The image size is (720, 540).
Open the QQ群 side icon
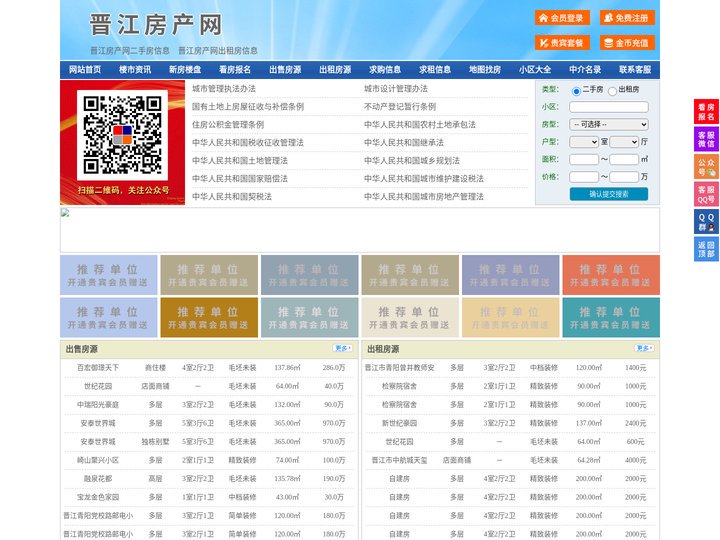pos(706,222)
